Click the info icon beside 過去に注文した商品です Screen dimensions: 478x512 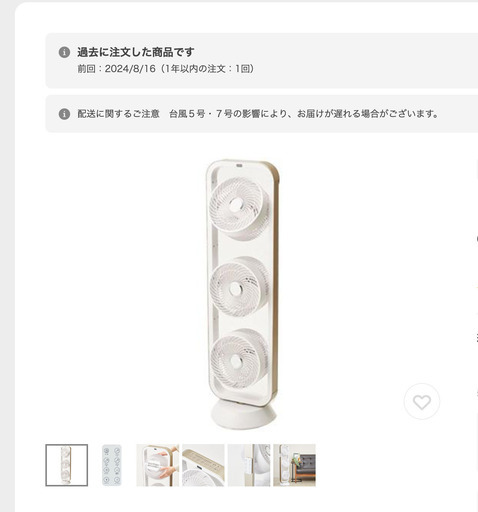tap(64, 52)
